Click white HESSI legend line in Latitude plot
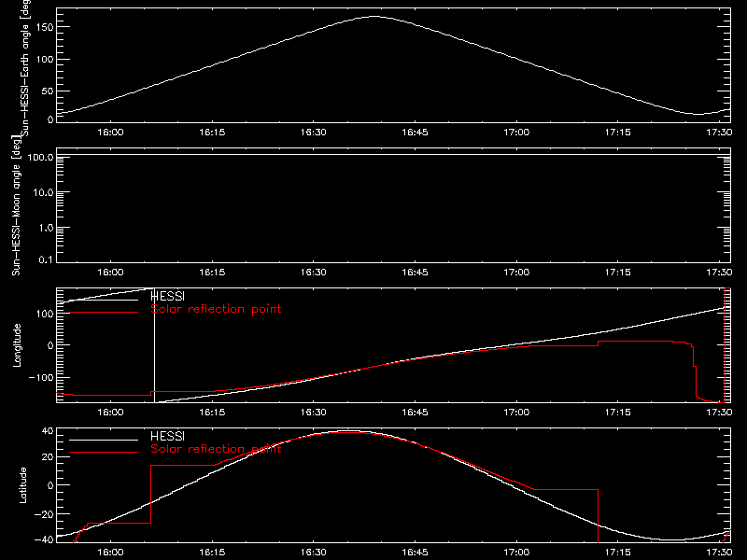Screen dimensions: 747x560 click(x=104, y=440)
